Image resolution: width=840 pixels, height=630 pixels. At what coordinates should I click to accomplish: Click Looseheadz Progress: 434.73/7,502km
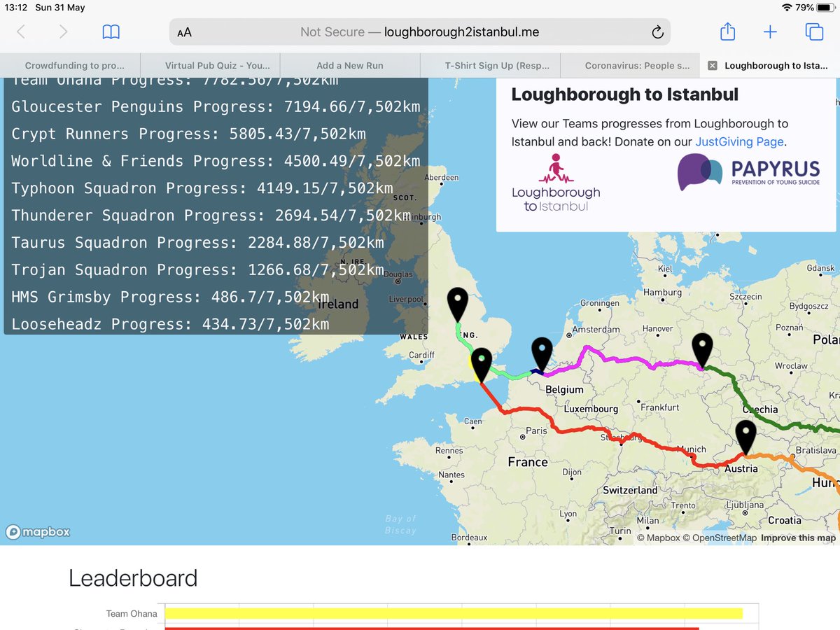click(x=170, y=325)
